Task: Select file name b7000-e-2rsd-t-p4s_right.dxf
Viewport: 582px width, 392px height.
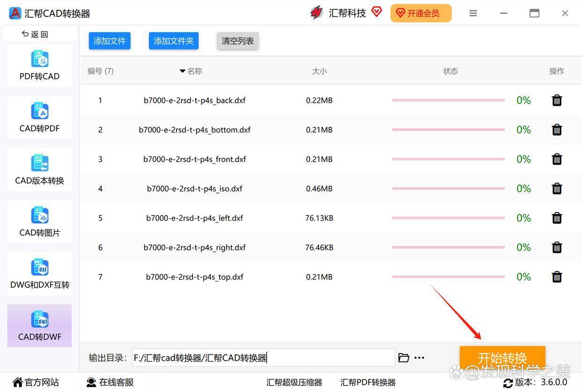Action: (194, 247)
